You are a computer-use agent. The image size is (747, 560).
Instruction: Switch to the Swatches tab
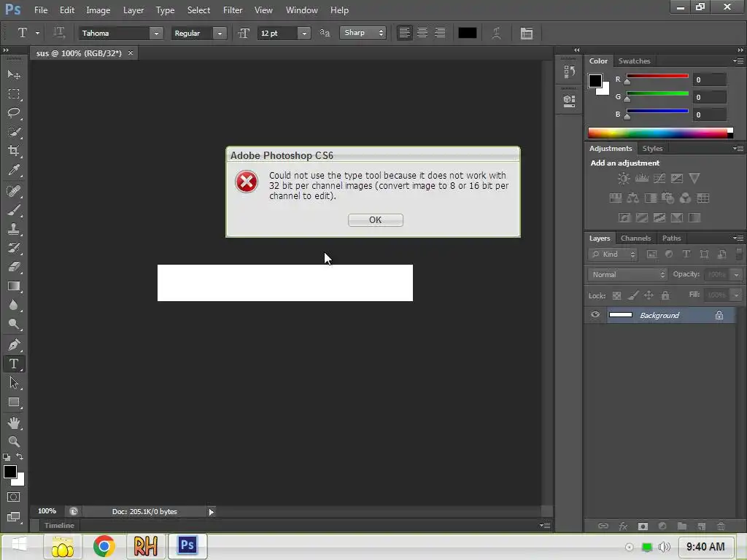[634, 61]
